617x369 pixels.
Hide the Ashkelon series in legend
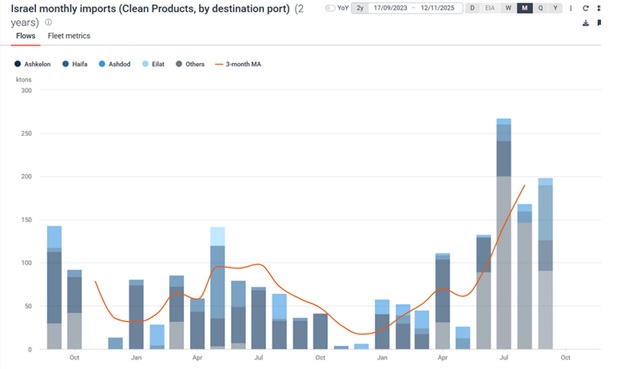32,64
